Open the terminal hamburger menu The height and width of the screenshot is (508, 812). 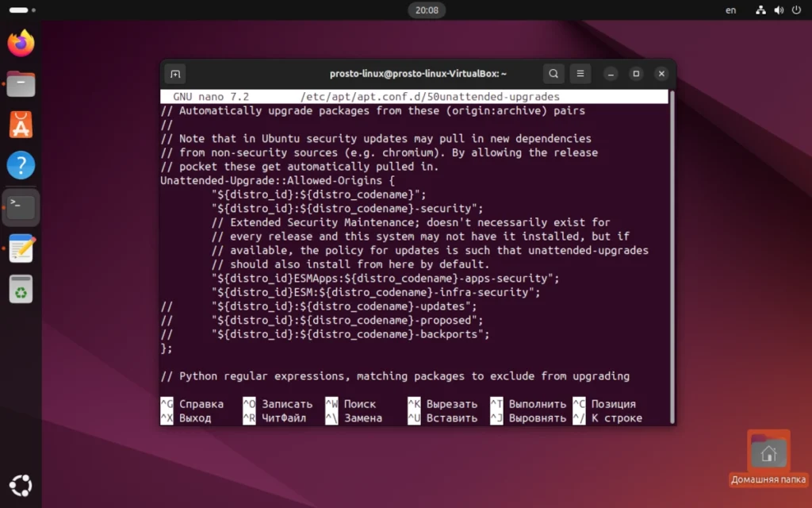click(x=580, y=74)
